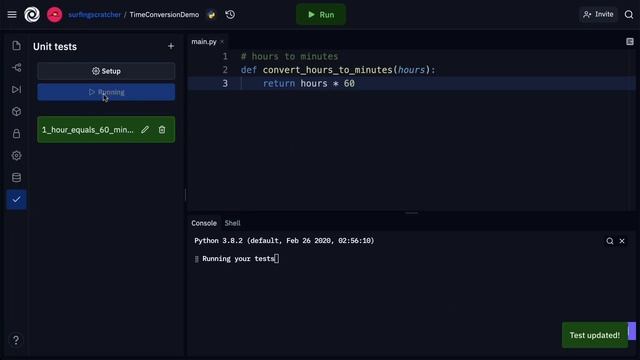This screenshot has height=360, width=640.
Task: Click the blue Running tests button
Action: tap(106, 92)
